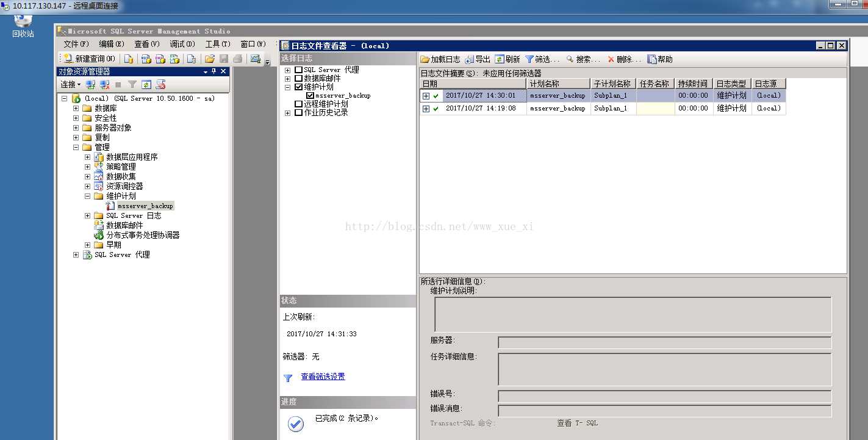Click the 服务器 detail field
This screenshot has width=868, height=440.
pyautogui.click(x=664, y=342)
